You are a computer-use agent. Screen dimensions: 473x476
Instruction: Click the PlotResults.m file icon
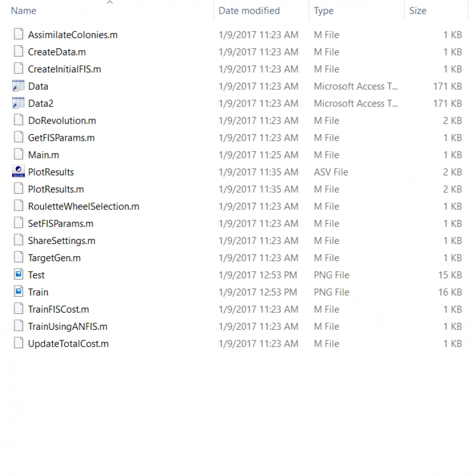(x=19, y=189)
